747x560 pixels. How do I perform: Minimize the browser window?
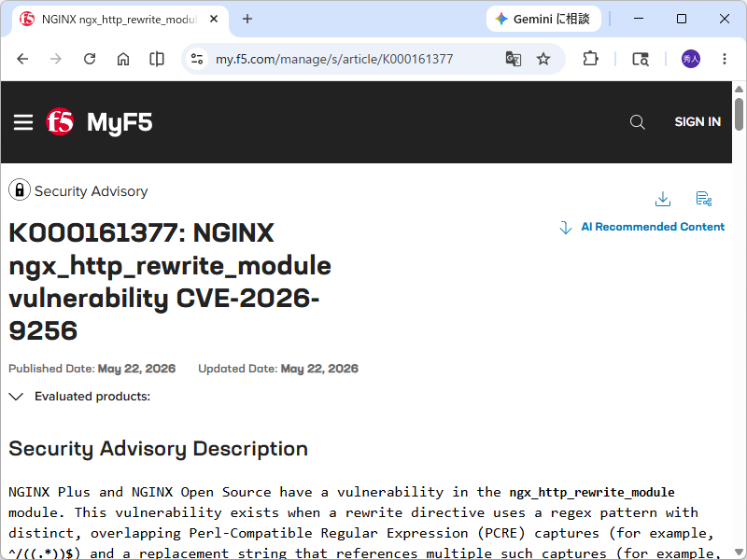(x=639, y=19)
